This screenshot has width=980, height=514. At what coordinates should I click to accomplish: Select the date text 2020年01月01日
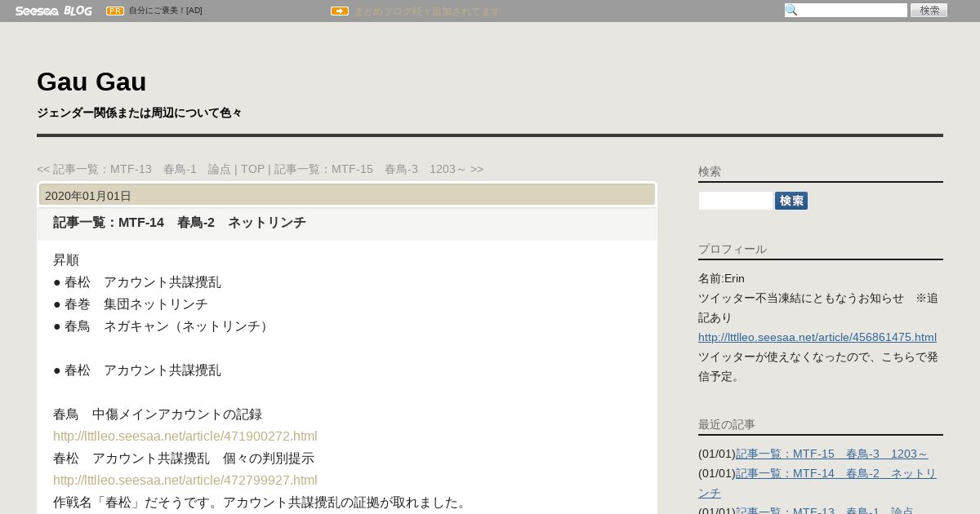click(88, 196)
